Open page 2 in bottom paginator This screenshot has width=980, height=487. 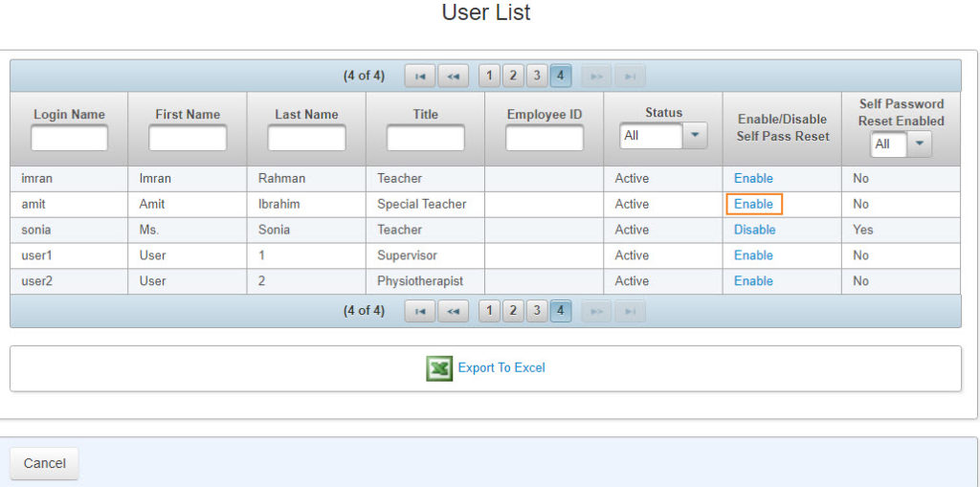coord(513,311)
